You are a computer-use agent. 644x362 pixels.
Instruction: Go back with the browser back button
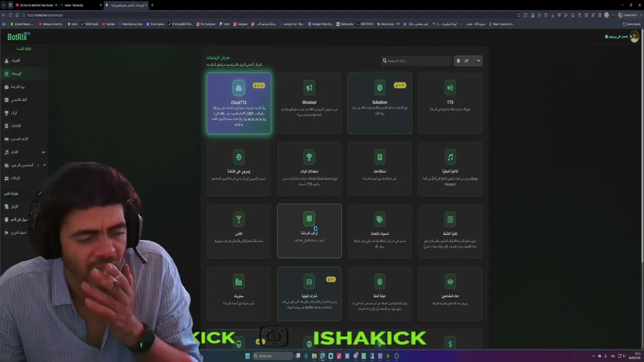tap(4, 15)
